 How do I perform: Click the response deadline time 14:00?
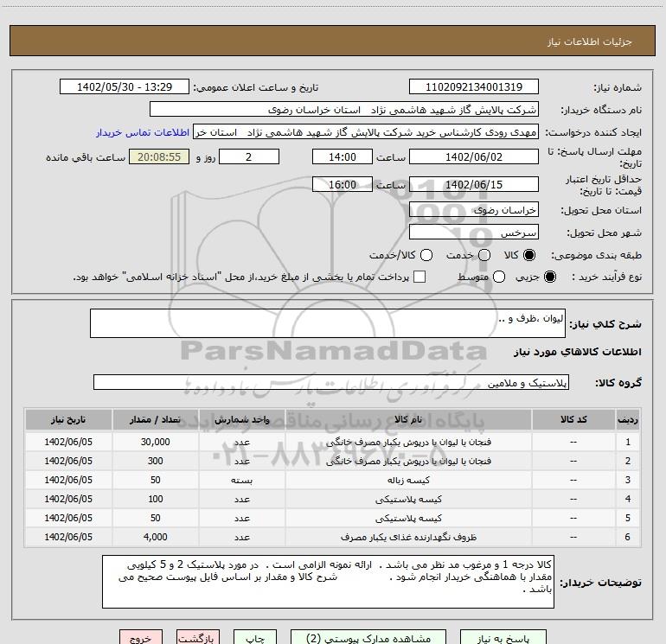(x=343, y=156)
